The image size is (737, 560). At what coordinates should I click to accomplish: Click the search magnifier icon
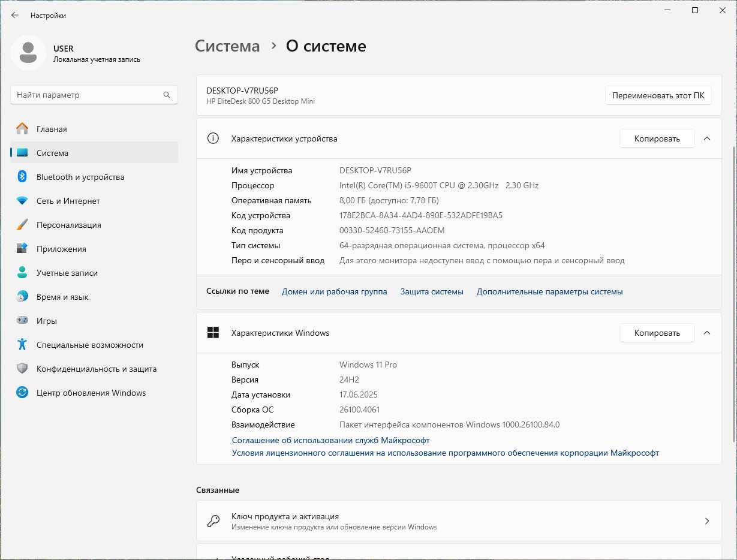point(167,95)
